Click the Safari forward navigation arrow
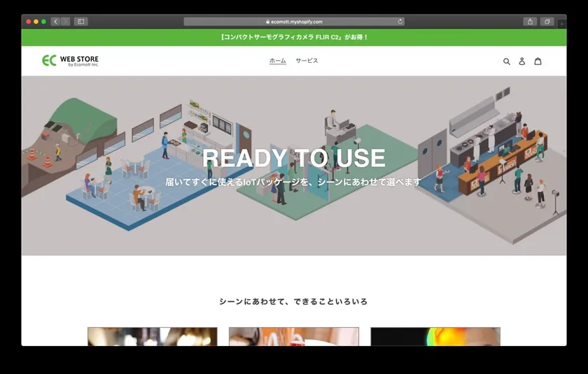 (x=65, y=22)
